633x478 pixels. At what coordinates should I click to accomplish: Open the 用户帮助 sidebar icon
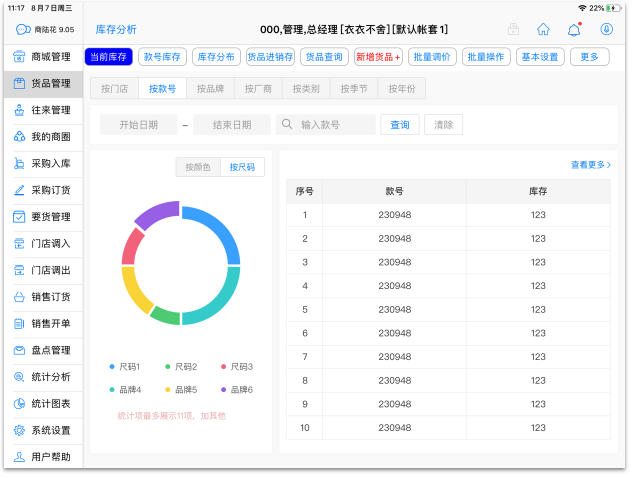pos(19,457)
